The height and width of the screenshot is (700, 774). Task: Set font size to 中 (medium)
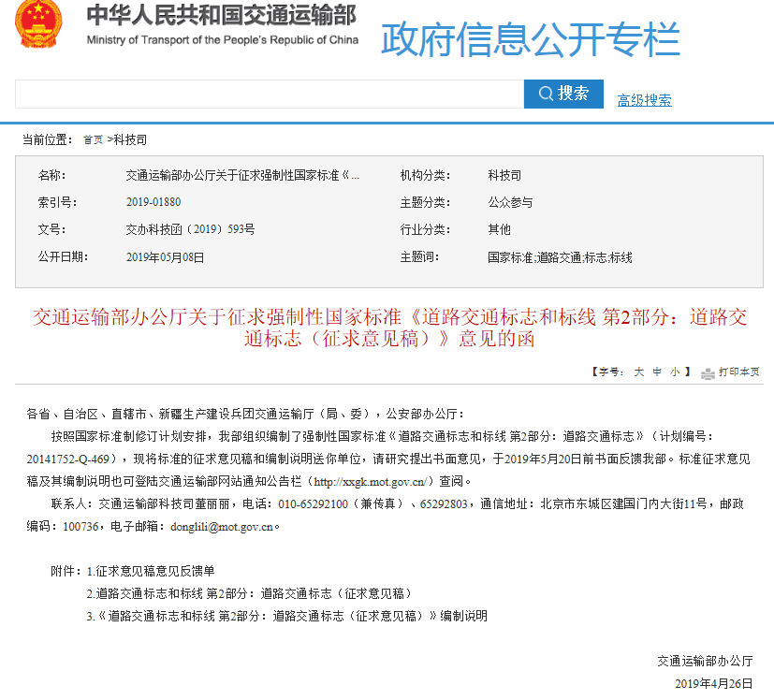[657, 372]
